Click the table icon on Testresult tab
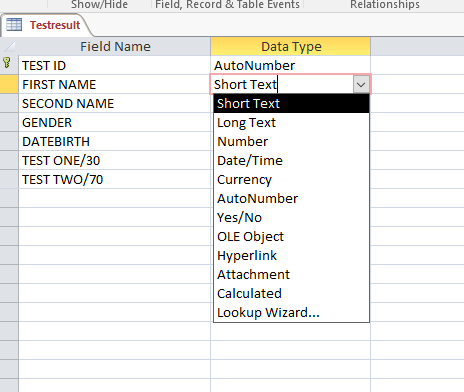The height and width of the screenshot is (392, 464). click(14, 25)
